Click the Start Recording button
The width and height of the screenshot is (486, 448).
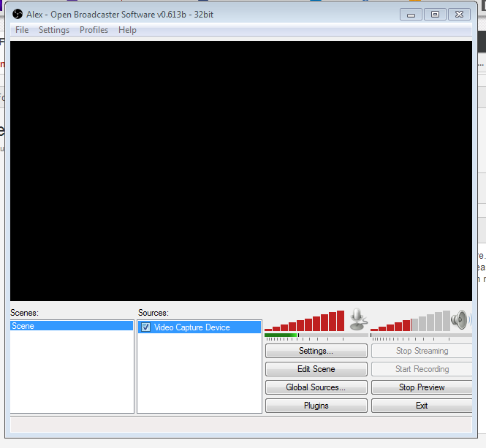[x=422, y=369]
